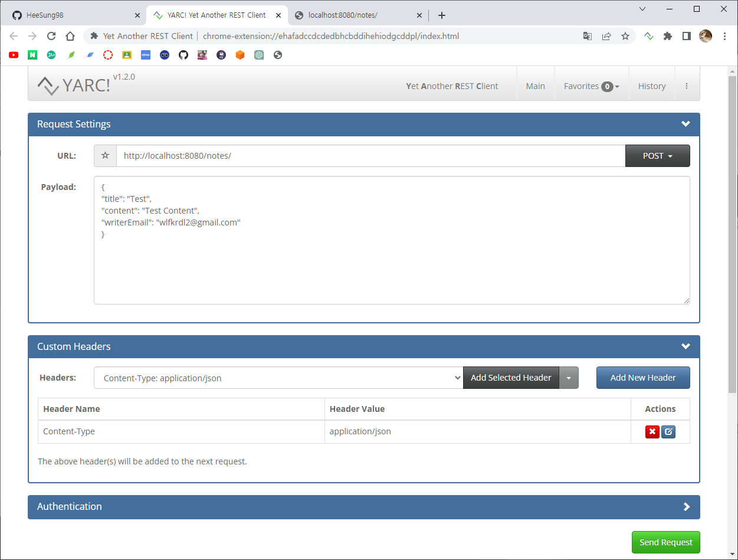Screen dimensions: 738x560
Task: Open the Google Classroom bookmark
Action: (x=127, y=55)
